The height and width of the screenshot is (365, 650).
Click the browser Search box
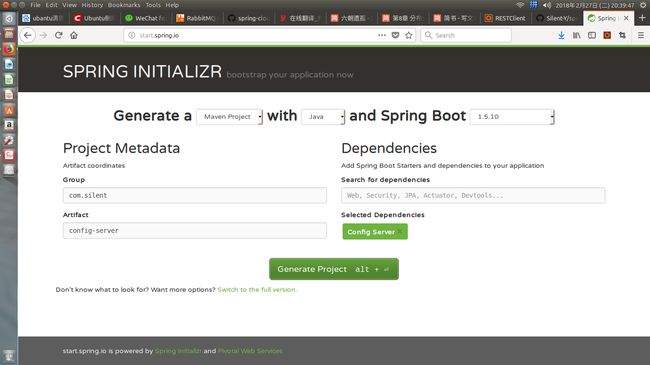466,35
